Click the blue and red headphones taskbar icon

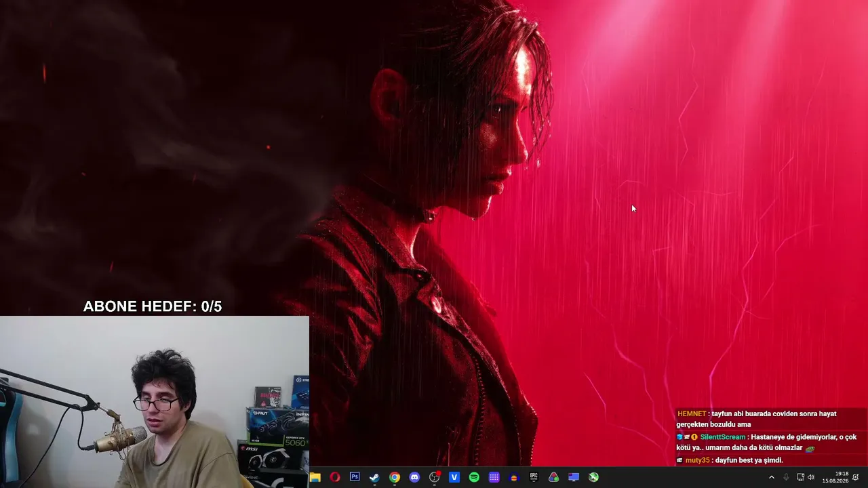coord(514,477)
